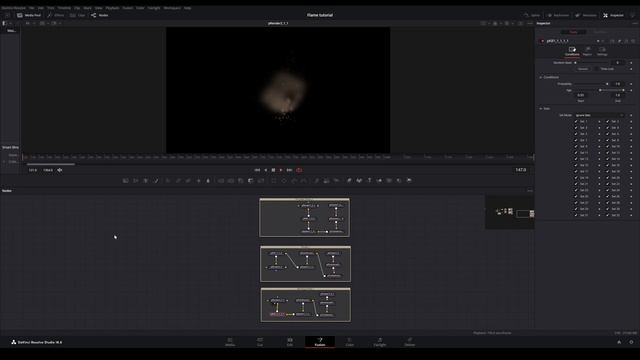Add a Text 3D node from toolbar
The height and width of the screenshot is (360, 640).
tap(369, 180)
